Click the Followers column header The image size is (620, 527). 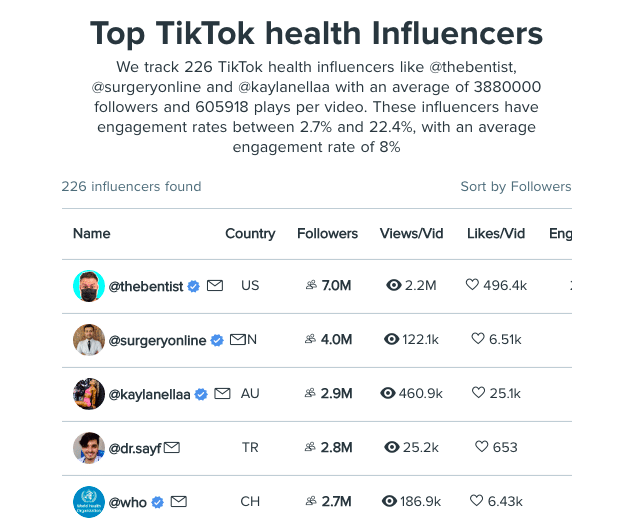(x=327, y=234)
